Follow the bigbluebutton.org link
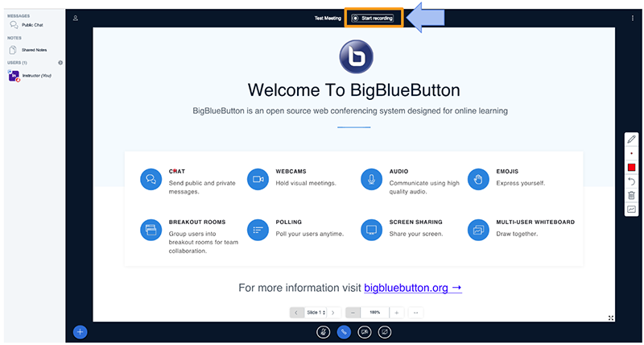Viewport: 644px width, 345px height. (x=413, y=288)
